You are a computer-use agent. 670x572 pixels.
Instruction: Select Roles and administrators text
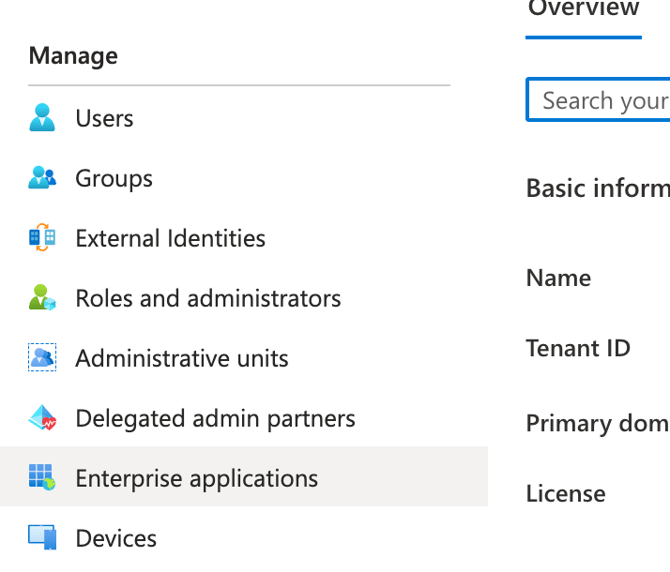[208, 298]
